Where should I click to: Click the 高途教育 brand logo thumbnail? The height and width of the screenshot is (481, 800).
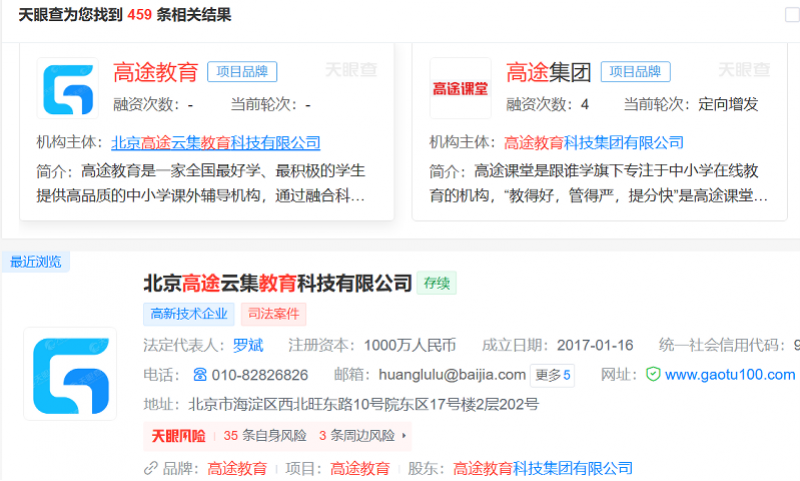click(x=68, y=88)
